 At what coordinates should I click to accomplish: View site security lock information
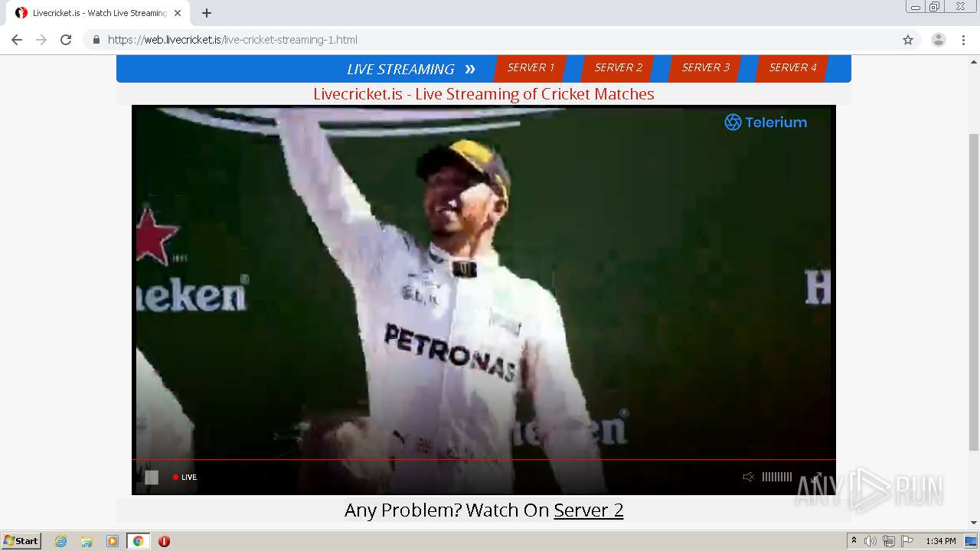(x=96, y=40)
